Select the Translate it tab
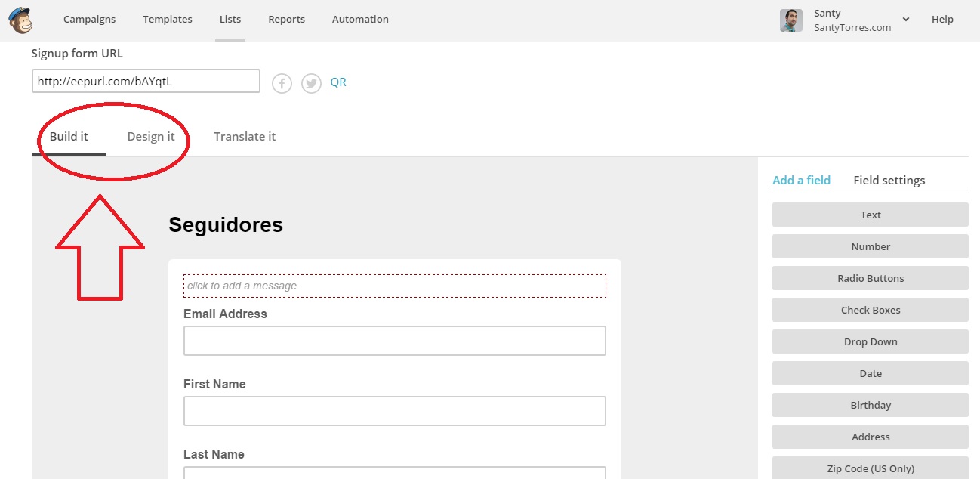 pos(245,137)
